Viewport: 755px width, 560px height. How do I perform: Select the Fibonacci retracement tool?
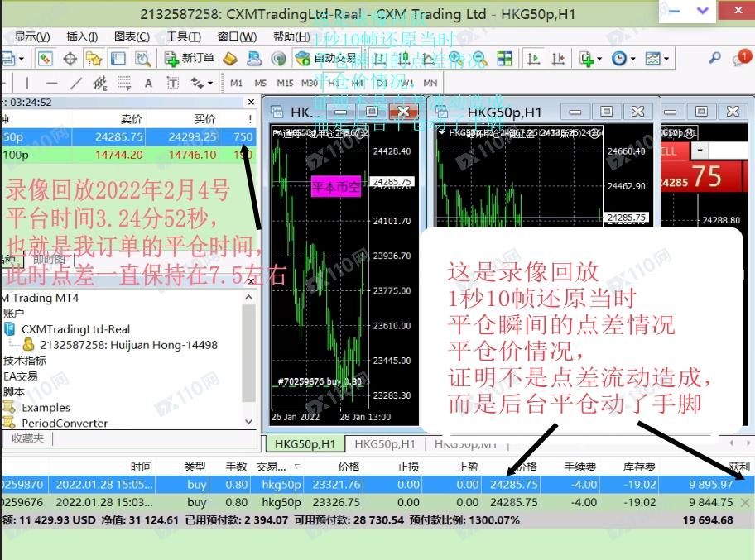click(x=124, y=84)
